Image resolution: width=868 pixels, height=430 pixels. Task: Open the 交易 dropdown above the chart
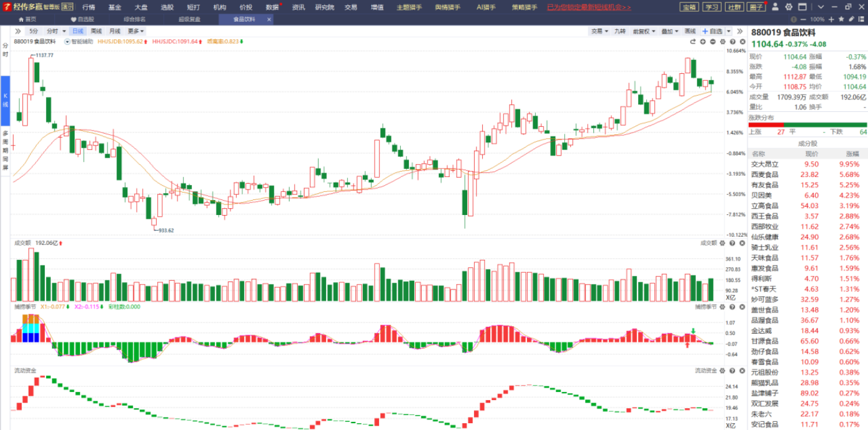tap(600, 31)
